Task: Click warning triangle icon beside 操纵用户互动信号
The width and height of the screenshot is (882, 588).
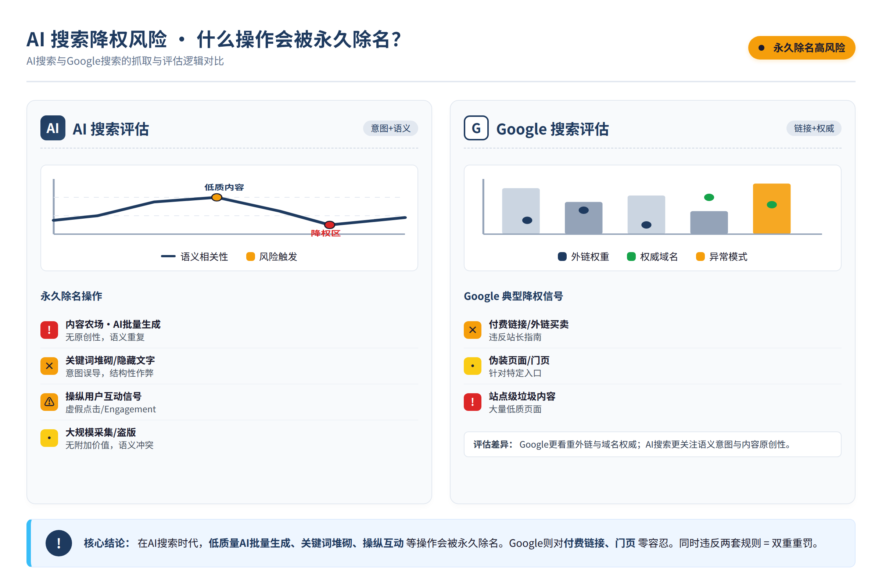Action: tap(49, 402)
